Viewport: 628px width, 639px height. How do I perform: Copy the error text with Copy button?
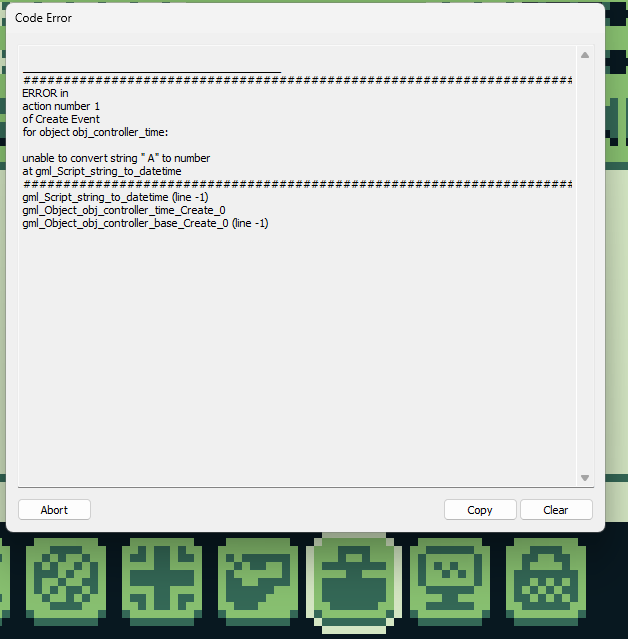[x=480, y=509]
